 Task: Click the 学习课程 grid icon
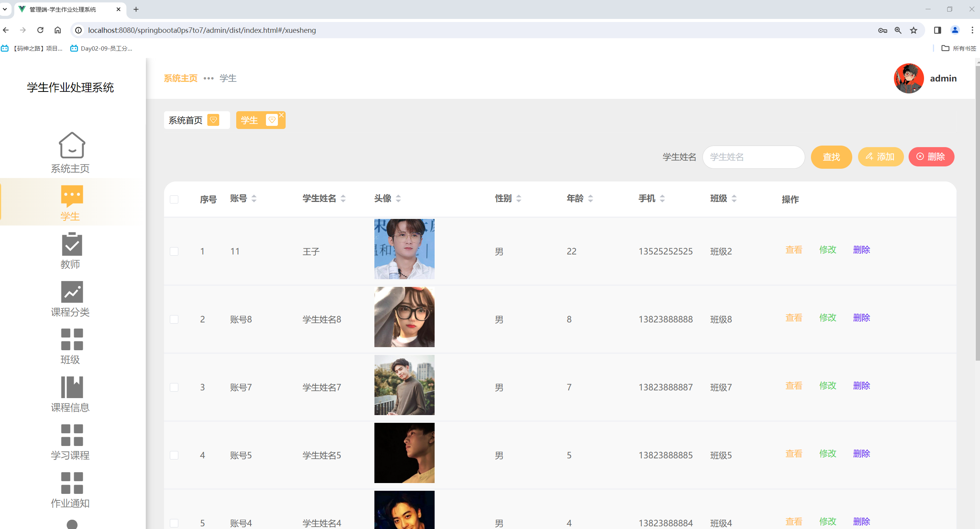[x=72, y=435]
